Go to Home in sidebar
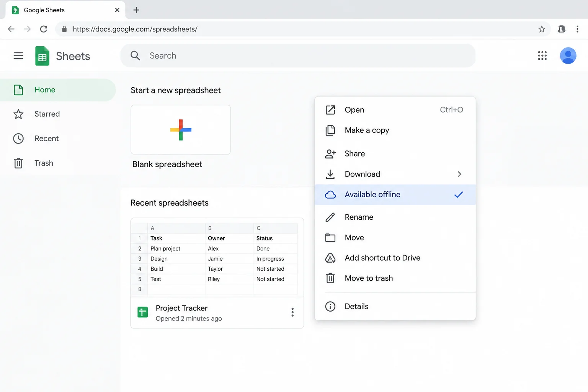This screenshot has height=392, width=588. (x=58, y=90)
